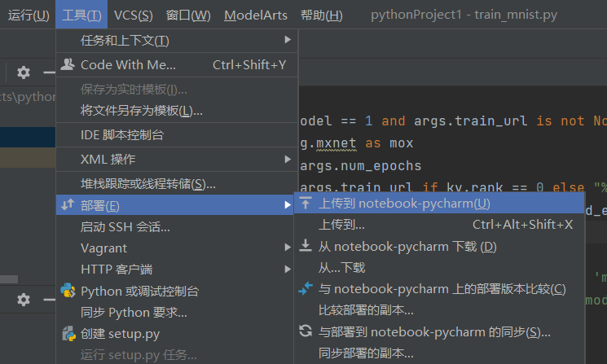Choose 上传到... entry
This screenshot has width=607, height=364.
pyautogui.click(x=439, y=225)
